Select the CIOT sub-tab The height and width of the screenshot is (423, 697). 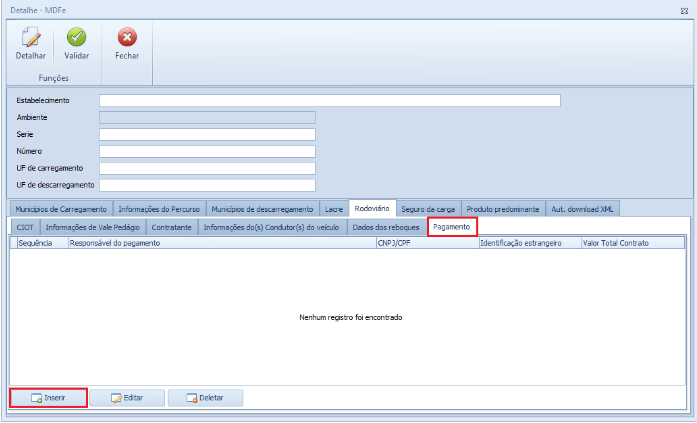coord(25,227)
